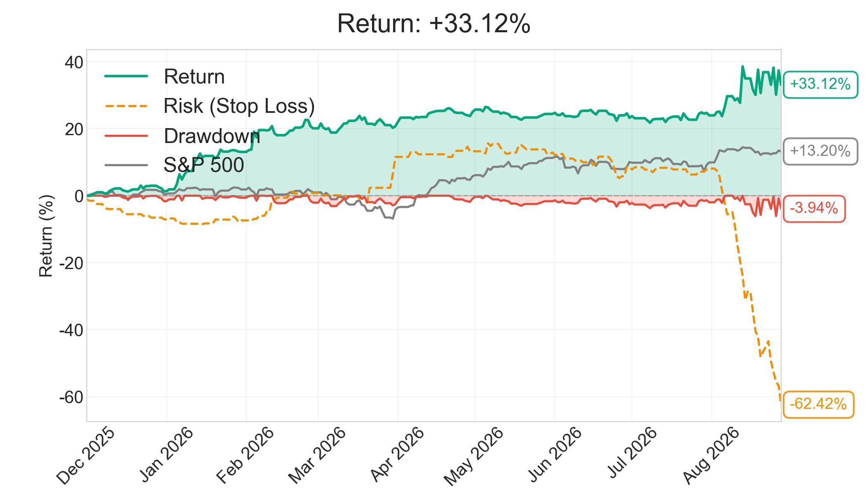Click the red Drawdown legend line swatch
868x496 pixels.
pyautogui.click(x=126, y=136)
